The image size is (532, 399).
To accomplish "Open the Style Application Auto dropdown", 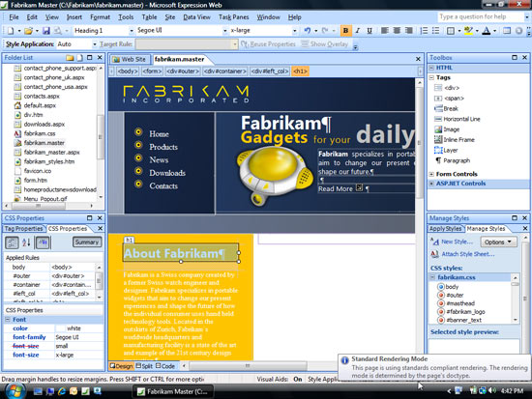I will click(x=95, y=44).
